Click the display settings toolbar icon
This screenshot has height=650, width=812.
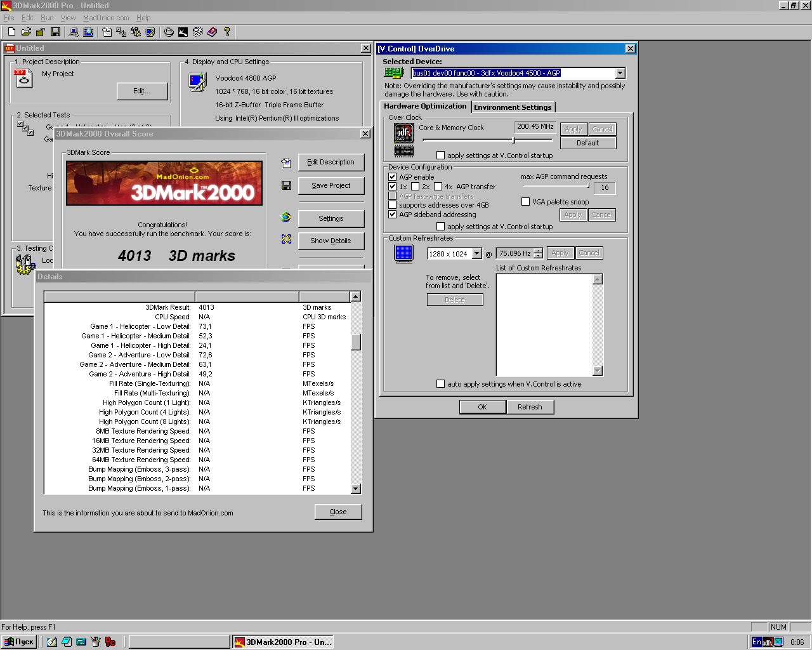[150, 32]
